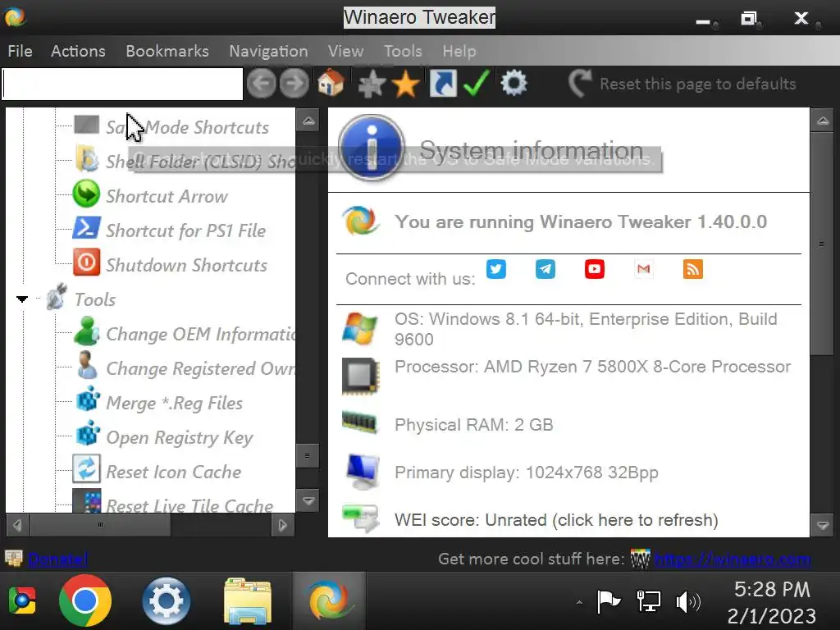Open File Explorer from the taskbar
This screenshot has height=630, width=840.
(x=248, y=600)
